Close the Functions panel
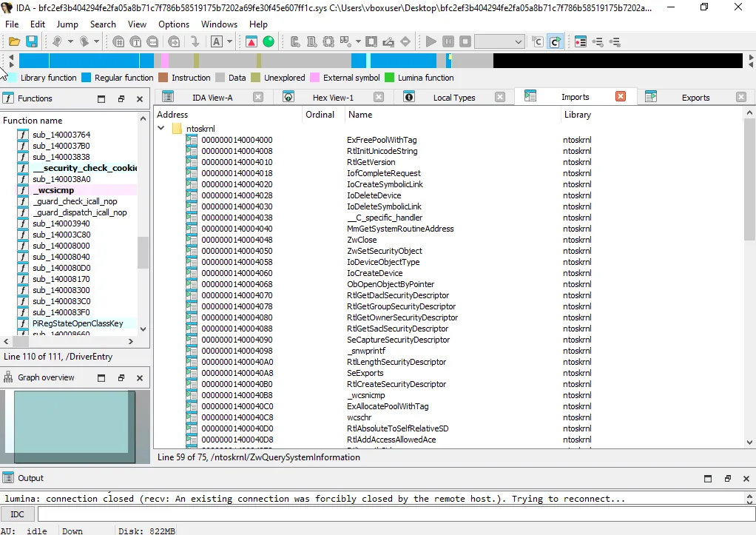 140,99
